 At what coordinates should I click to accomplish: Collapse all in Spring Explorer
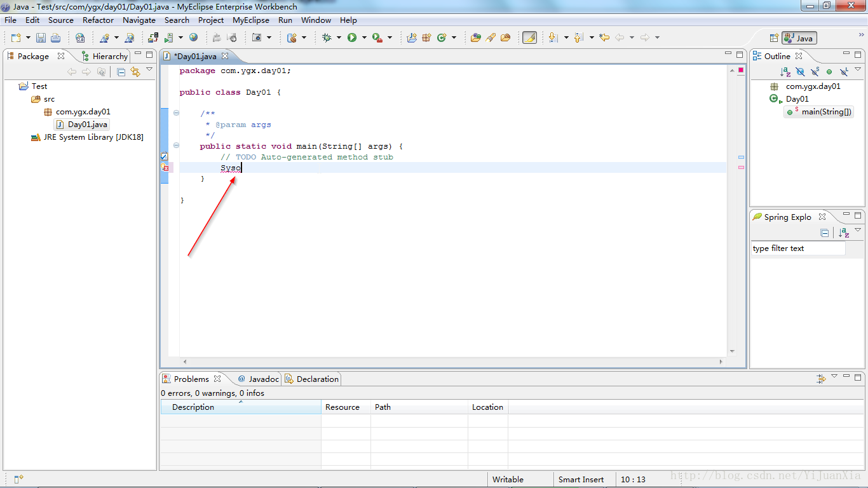(x=825, y=233)
